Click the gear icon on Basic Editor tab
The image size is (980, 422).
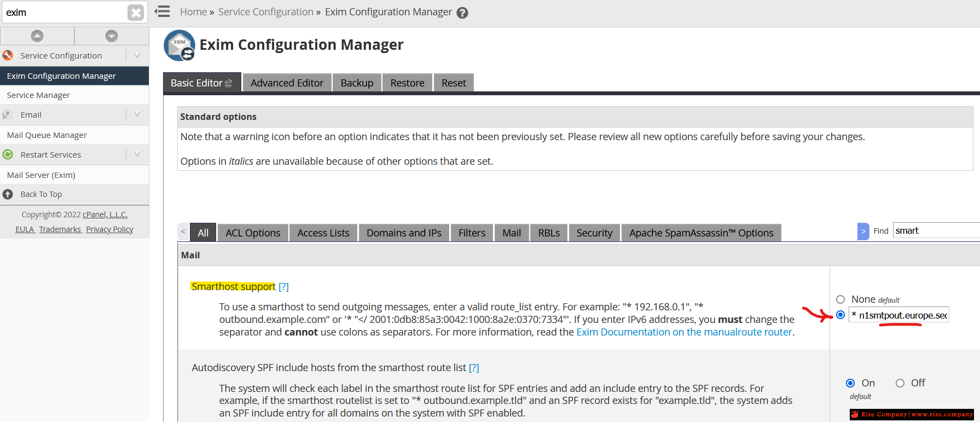click(229, 83)
